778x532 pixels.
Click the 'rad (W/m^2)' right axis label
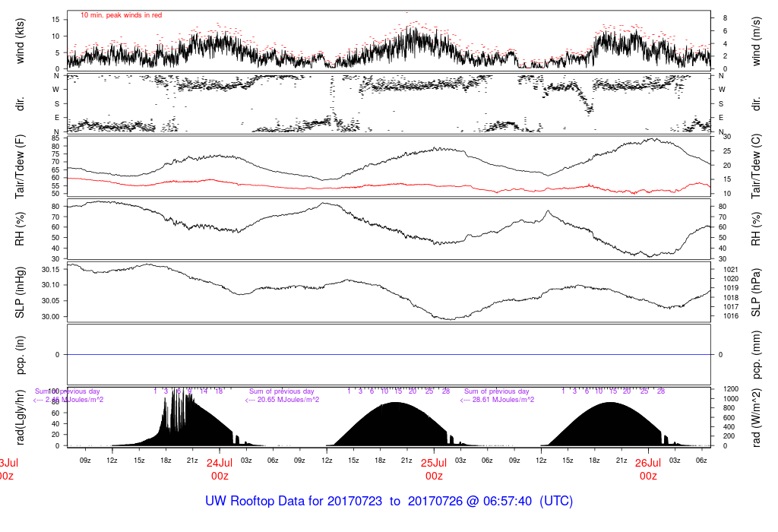coord(756,417)
